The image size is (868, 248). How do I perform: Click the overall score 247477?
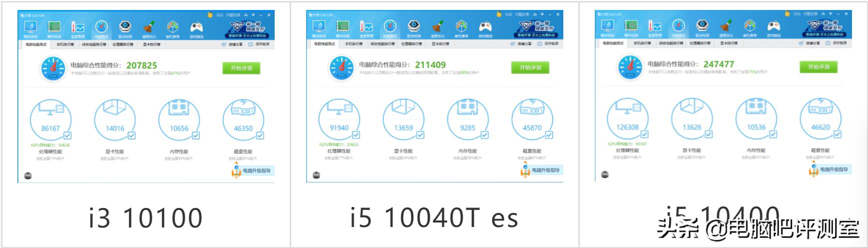pos(718,64)
